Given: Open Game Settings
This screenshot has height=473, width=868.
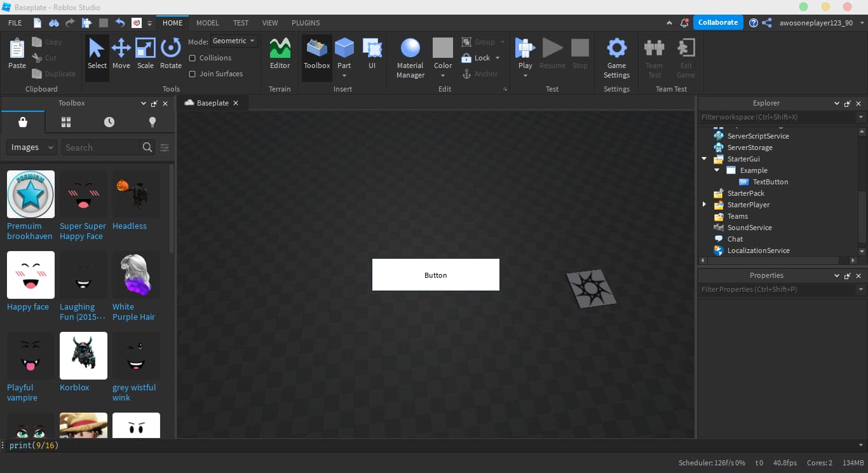Looking at the screenshot, I should click(616, 57).
